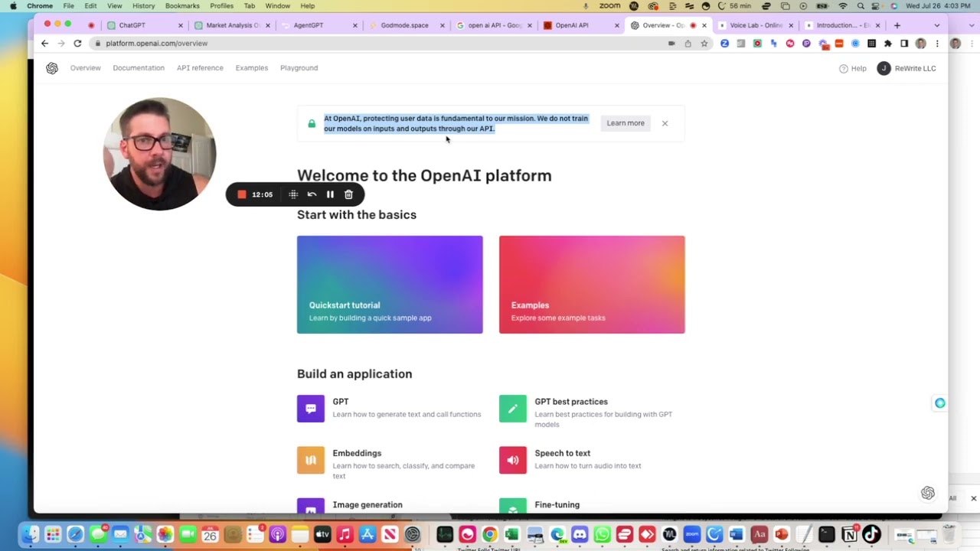Bookmark this page with star icon
The image size is (980, 551).
704,44
